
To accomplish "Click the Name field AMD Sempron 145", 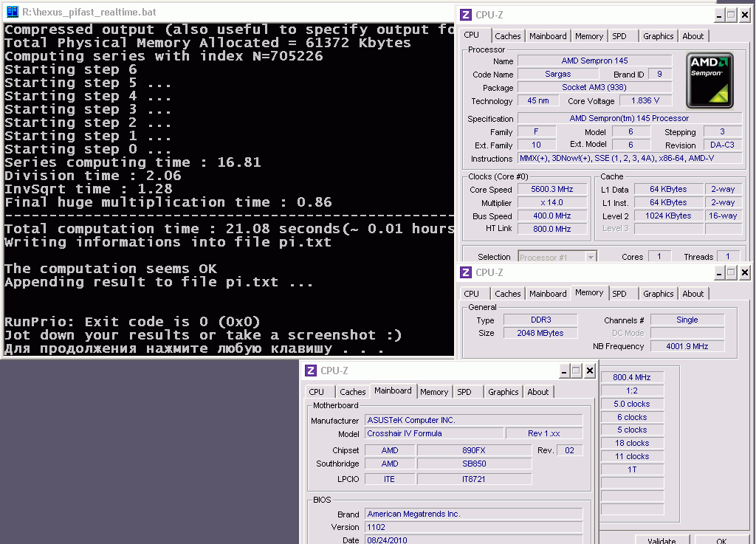I will [x=594, y=61].
